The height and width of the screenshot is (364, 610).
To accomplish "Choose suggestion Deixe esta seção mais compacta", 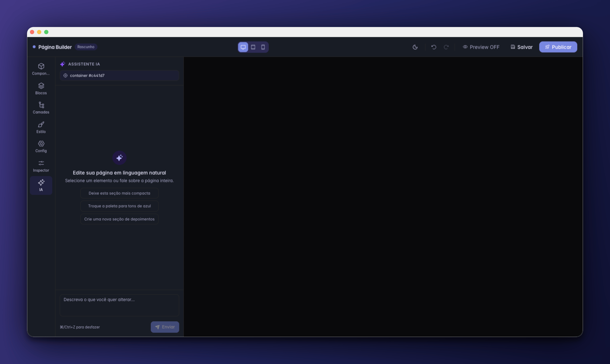I will click(119, 193).
